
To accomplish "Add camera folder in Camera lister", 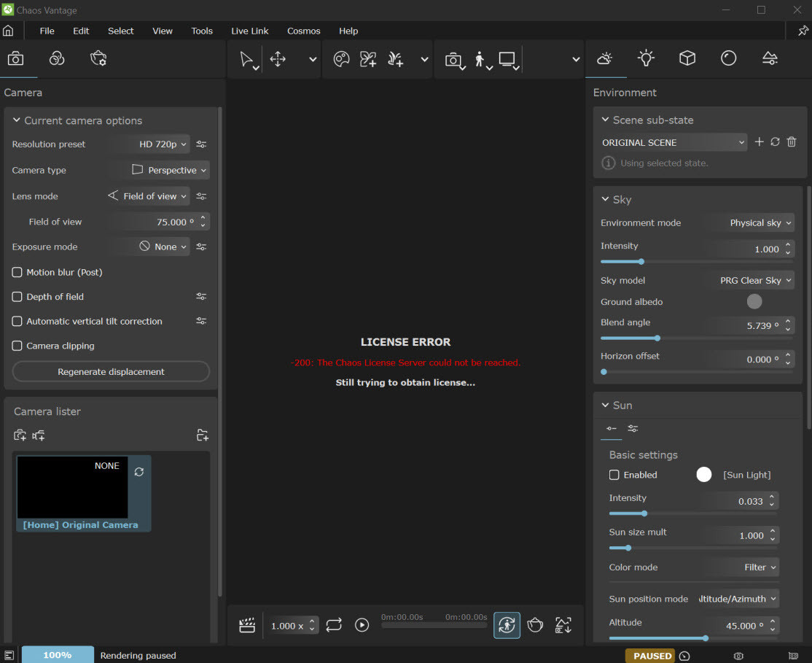I will pos(203,435).
